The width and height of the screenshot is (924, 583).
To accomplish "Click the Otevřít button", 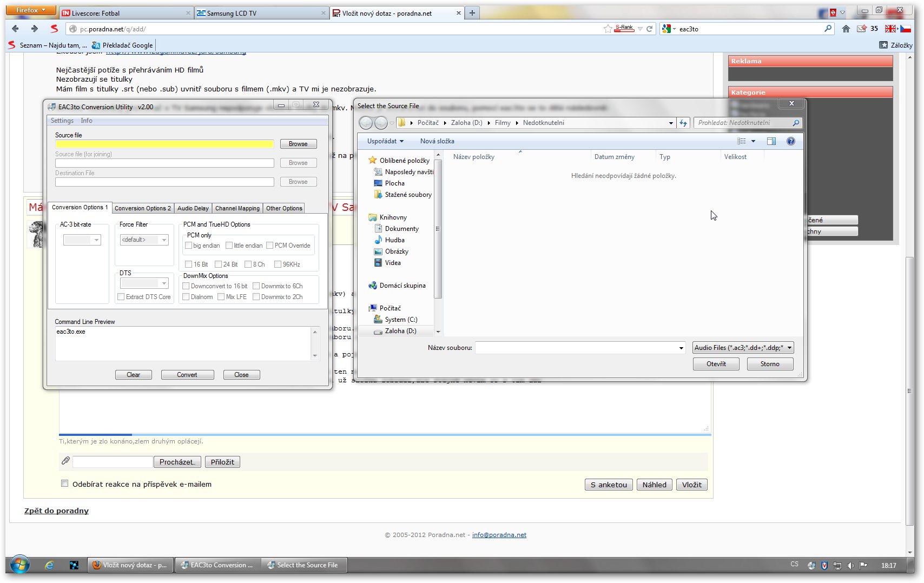I will click(x=716, y=364).
